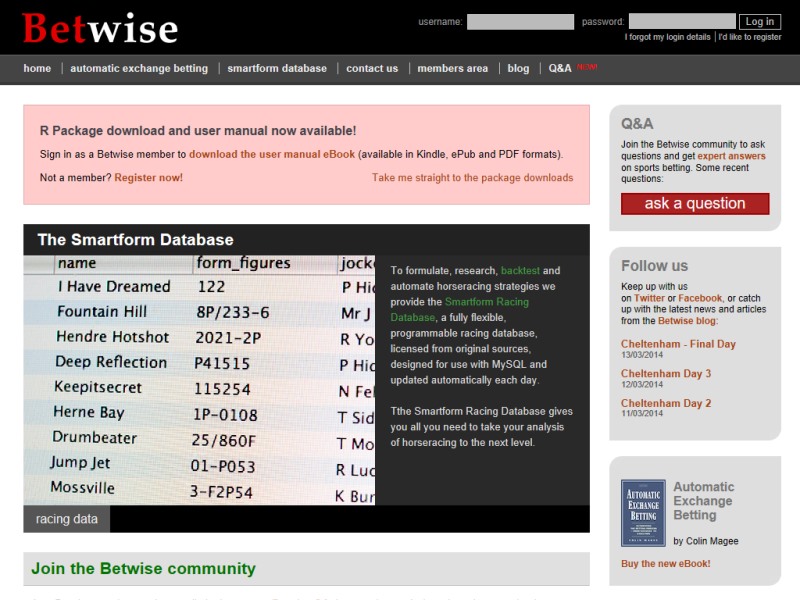Screen dimensions: 800x600
Task: Click the 'Join the Betwise community' heading
Action: (x=143, y=568)
